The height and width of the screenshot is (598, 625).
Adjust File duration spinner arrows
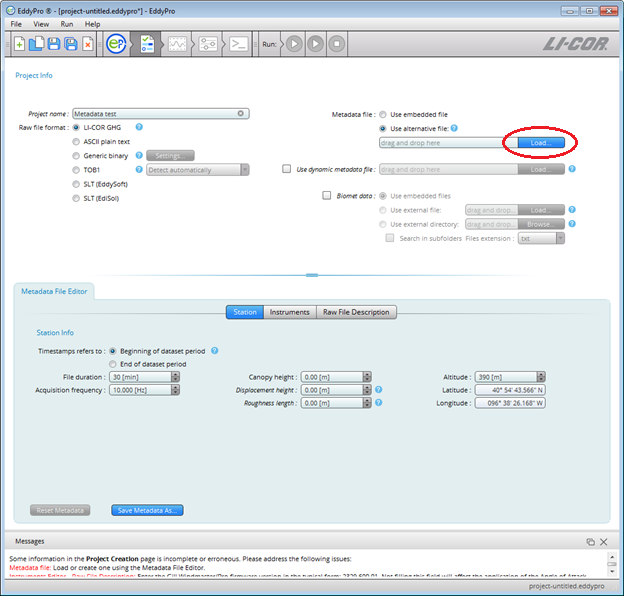click(175, 377)
